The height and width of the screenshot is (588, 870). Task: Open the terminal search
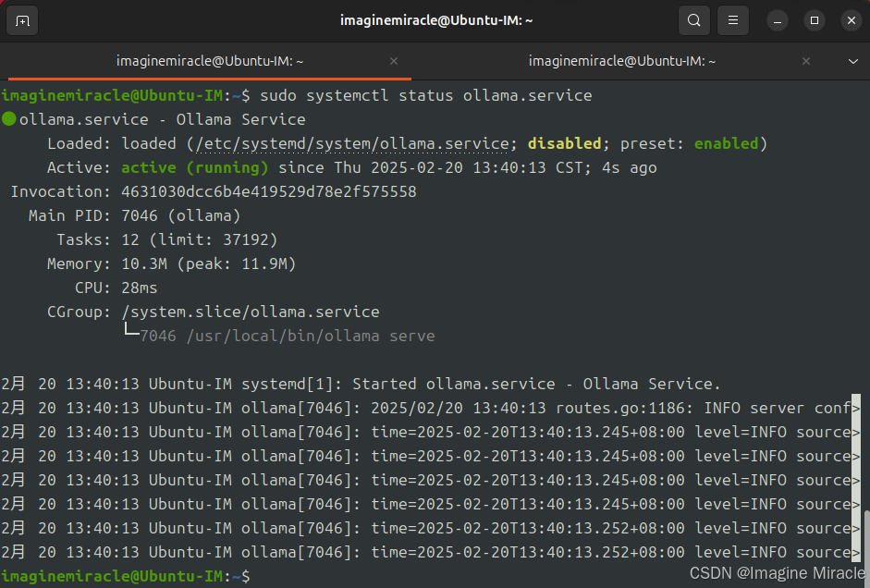[x=694, y=20]
